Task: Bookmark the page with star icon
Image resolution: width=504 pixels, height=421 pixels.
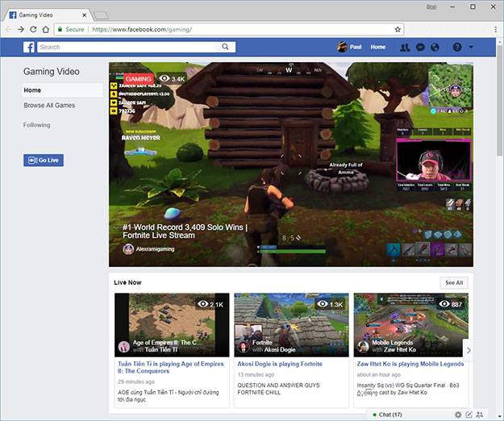Action: pyautogui.click(x=398, y=30)
